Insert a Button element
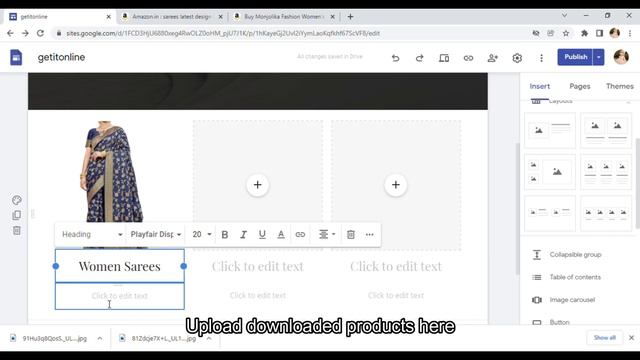The width and height of the screenshot is (640, 360). click(x=559, y=322)
